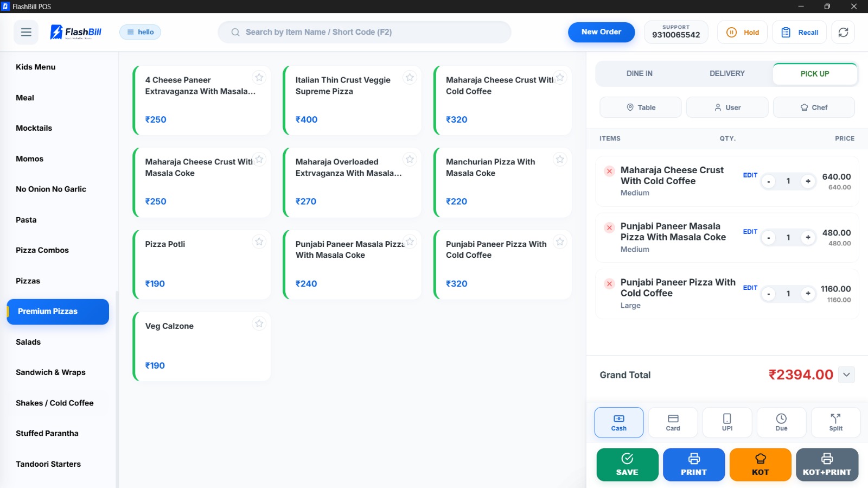The image size is (868, 488).
Task: Favorite the 4 Cheese Paneer Extravaganza item
Action: tap(259, 78)
